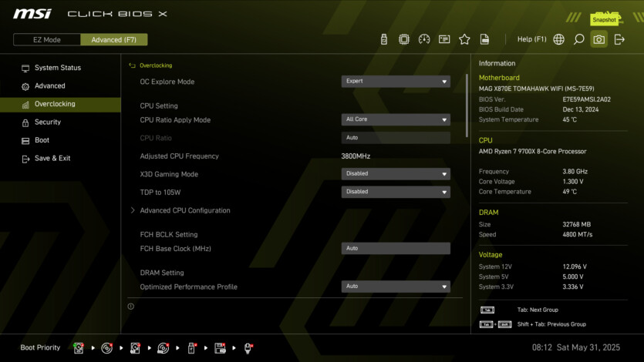Click DRAM speed value '4800 MT/s'
644x362 pixels.
coord(578,234)
